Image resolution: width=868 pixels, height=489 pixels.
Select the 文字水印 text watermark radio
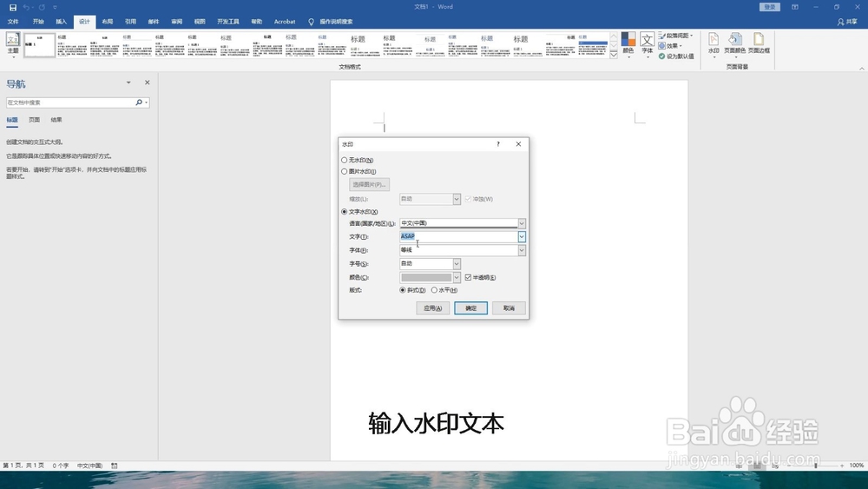[345, 212]
